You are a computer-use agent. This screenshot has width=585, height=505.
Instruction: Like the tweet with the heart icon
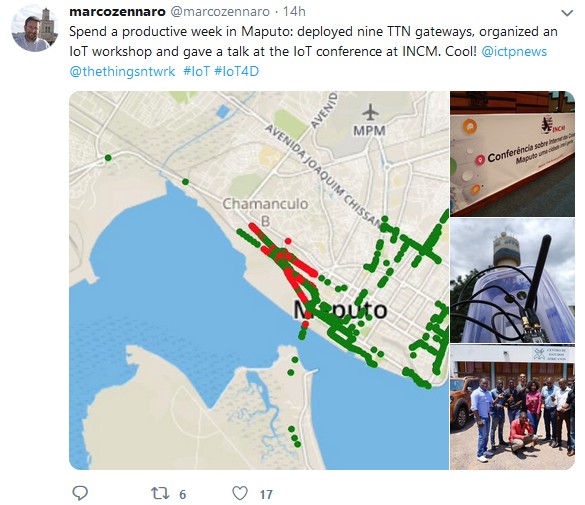pyautogui.click(x=240, y=493)
